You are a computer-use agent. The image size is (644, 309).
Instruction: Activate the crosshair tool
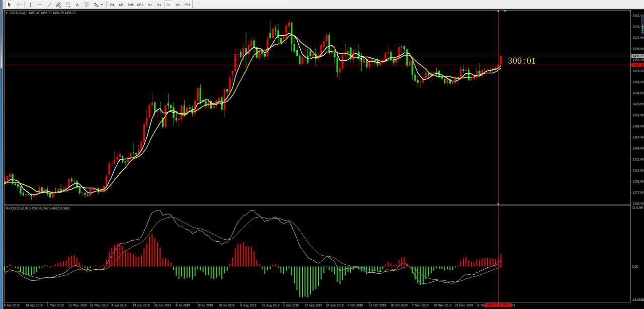point(19,5)
